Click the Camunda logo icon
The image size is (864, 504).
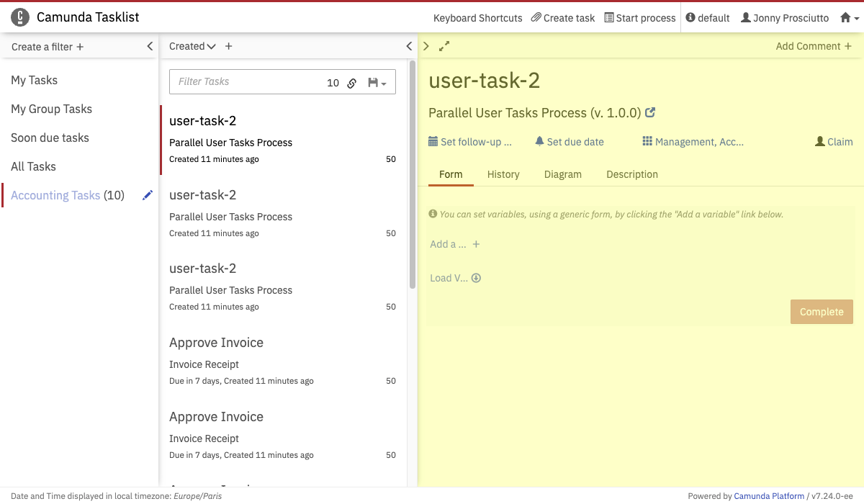point(21,17)
